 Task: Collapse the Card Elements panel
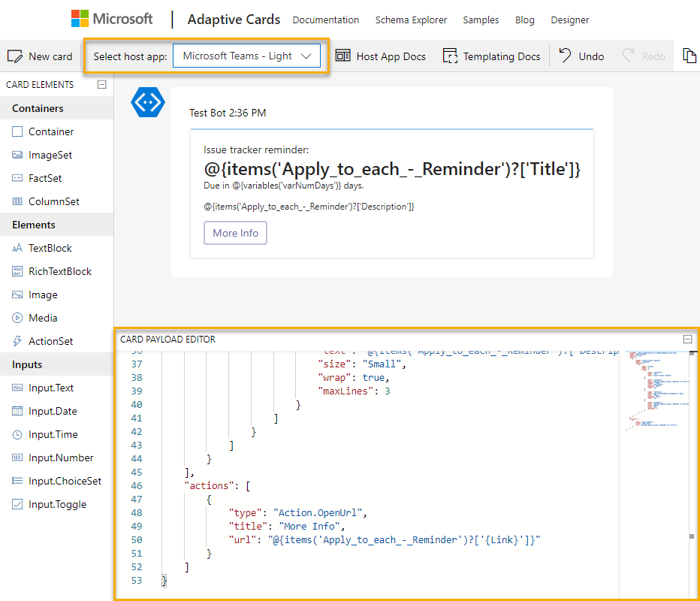102,85
